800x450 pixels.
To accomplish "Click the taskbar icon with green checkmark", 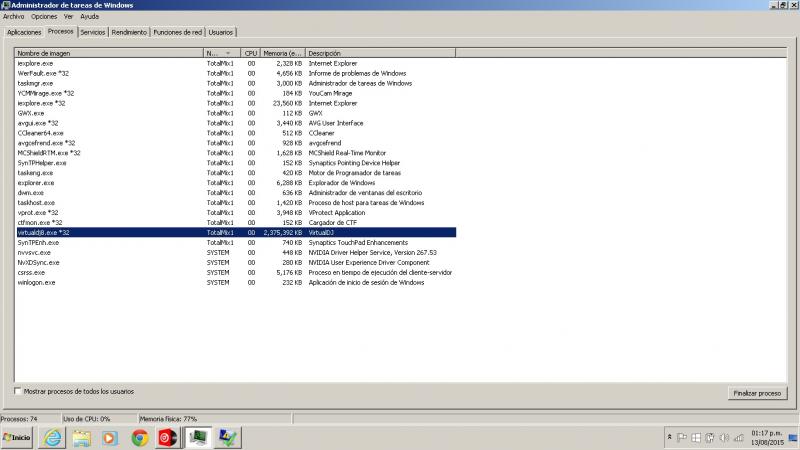I will click(x=227, y=438).
